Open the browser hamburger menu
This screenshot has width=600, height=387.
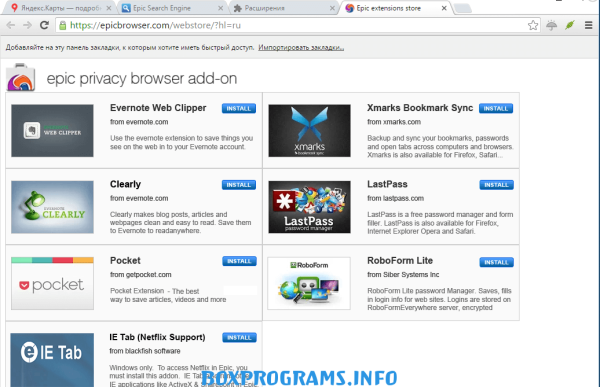click(589, 25)
